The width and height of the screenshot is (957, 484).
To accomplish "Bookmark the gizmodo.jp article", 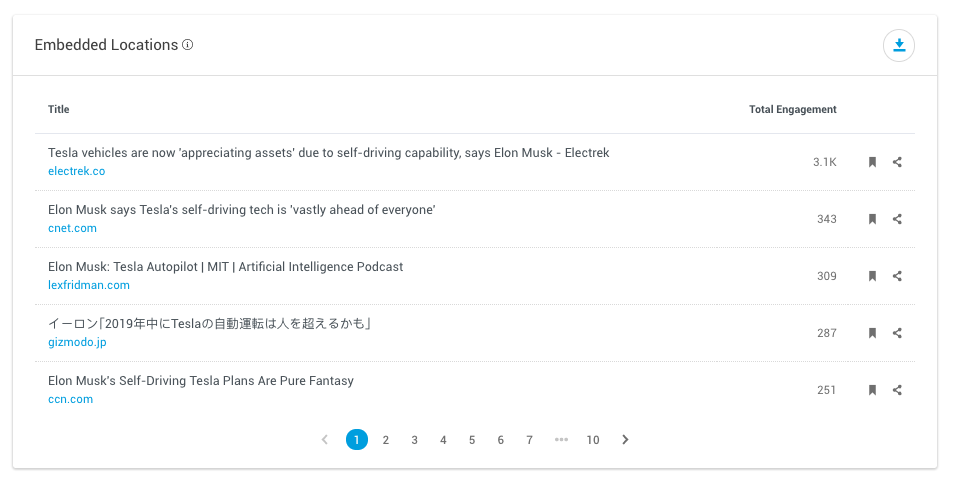I will 872,333.
